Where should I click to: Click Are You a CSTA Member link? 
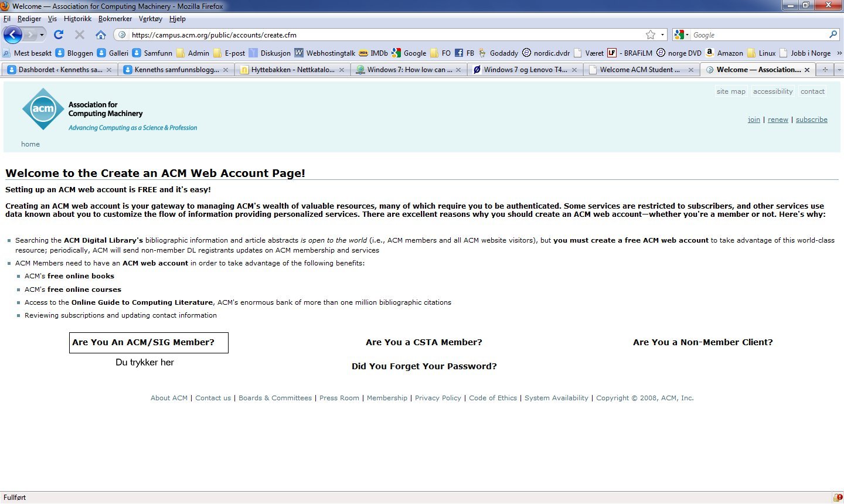coord(424,342)
